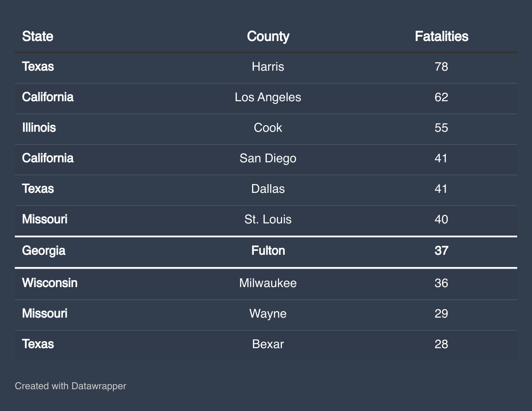Viewport: 532px width, 411px height.
Task: Click the St. Louis county cell
Action: click(x=268, y=219)
